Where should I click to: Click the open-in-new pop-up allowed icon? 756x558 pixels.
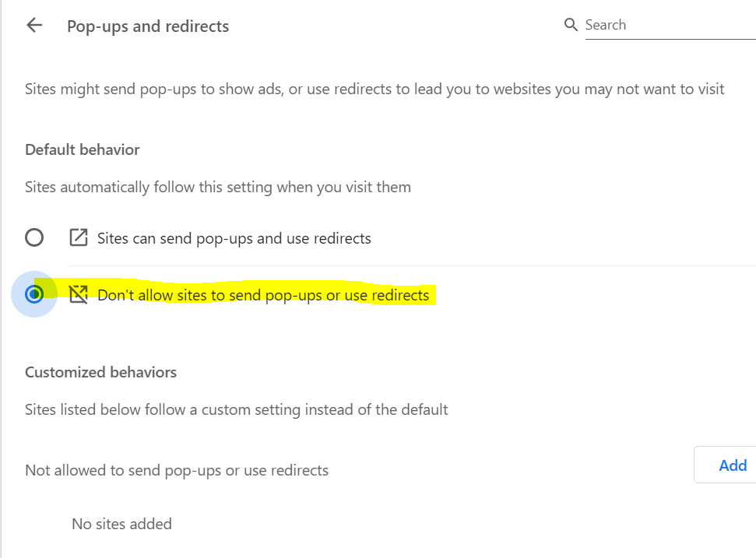(x=79, y=237)
